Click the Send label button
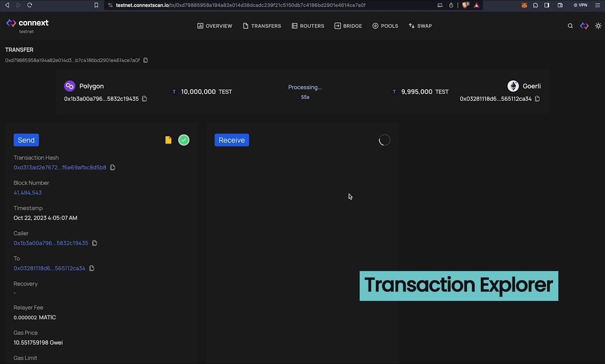This screenshot has width=605, height=364. (26, 140)
